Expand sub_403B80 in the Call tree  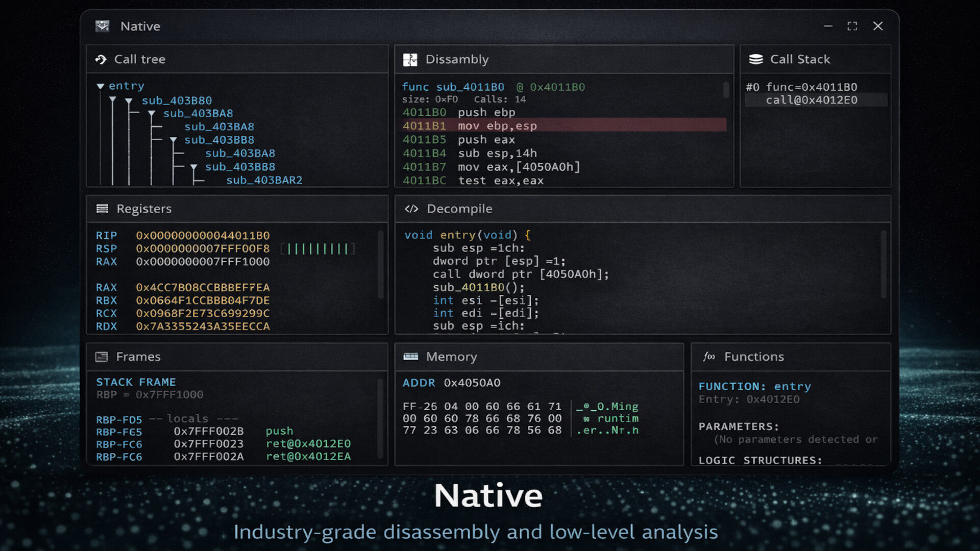tap(129, 101)
